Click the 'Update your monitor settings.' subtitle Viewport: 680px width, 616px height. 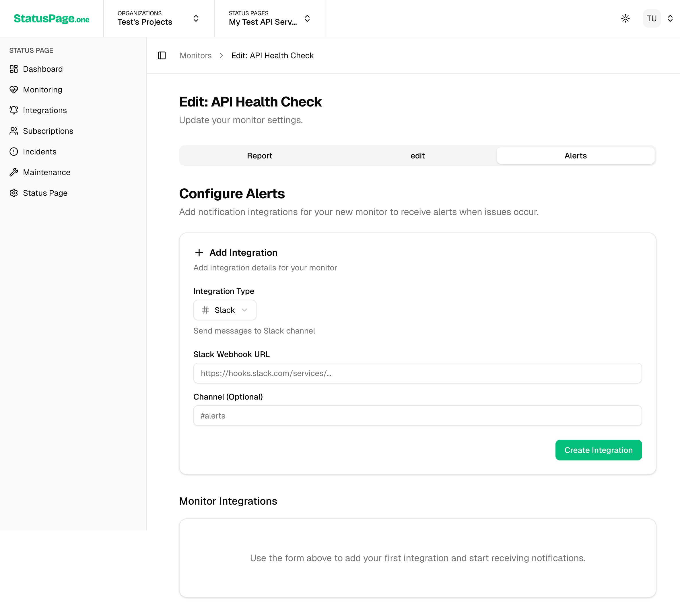coord(241,120)
